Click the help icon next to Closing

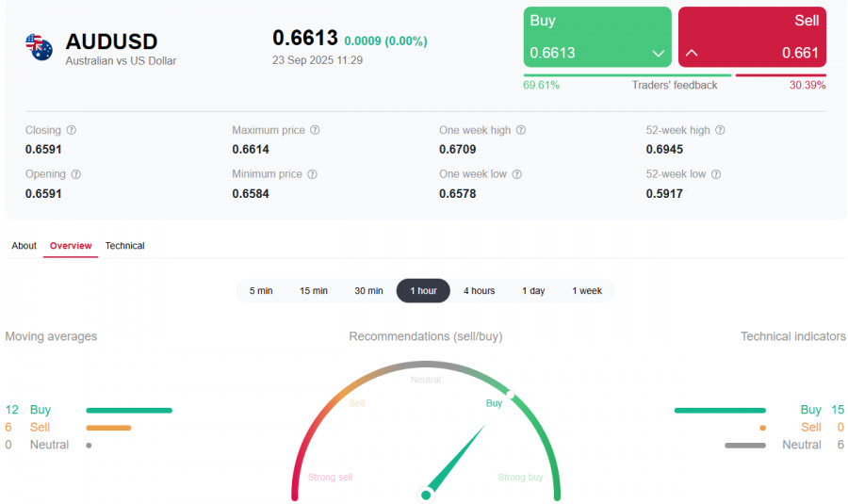72,130
